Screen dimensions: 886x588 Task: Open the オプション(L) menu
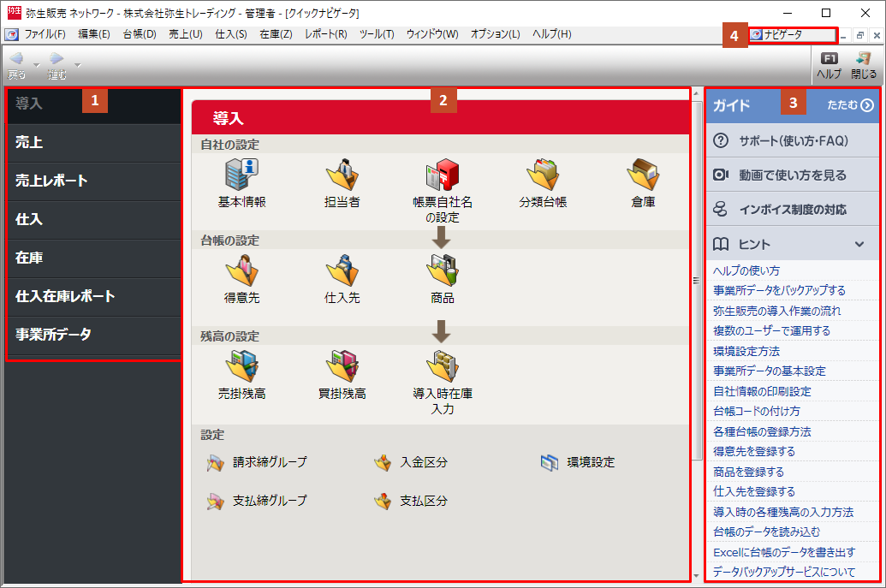click(x=495, y=34)
